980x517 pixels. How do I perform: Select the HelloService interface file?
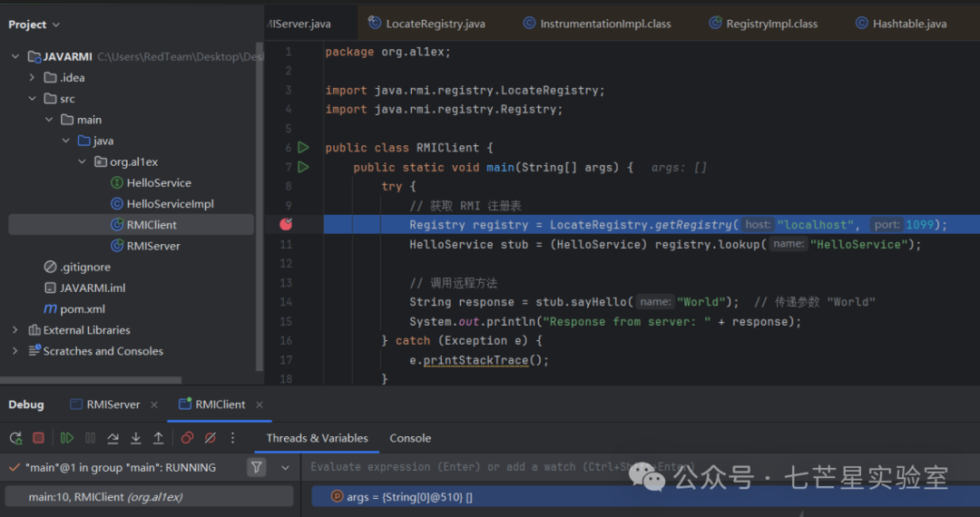(x=151, y=183)
